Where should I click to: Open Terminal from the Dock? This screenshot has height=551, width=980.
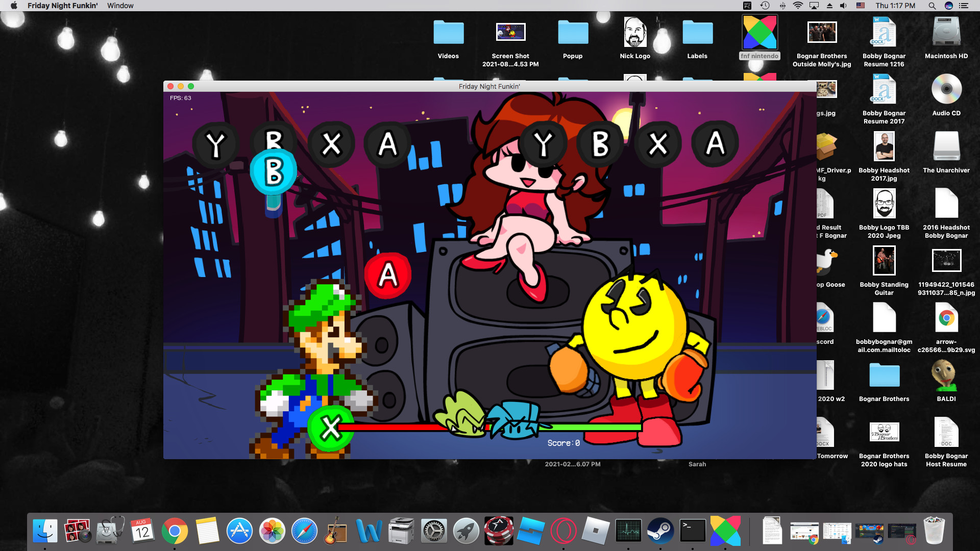693,531
